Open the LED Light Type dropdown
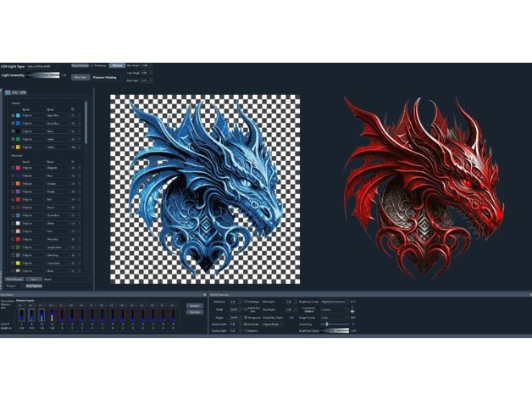Viewport: 532px width, 400px height. pos(43,67)
